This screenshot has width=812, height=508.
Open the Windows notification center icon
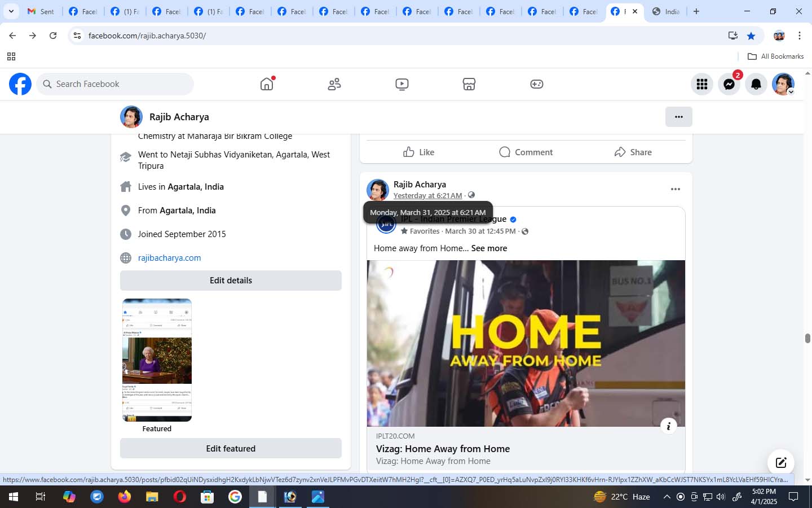pos(793,497)
